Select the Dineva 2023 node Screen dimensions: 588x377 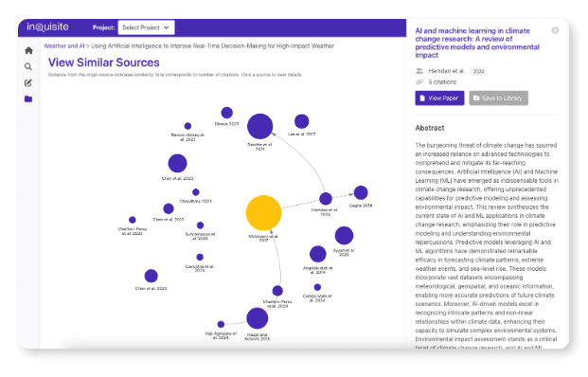tap(226, 113)
